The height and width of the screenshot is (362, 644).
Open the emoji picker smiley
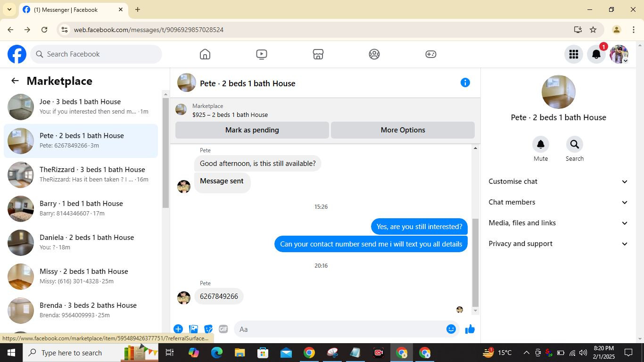tap(451, 329)
